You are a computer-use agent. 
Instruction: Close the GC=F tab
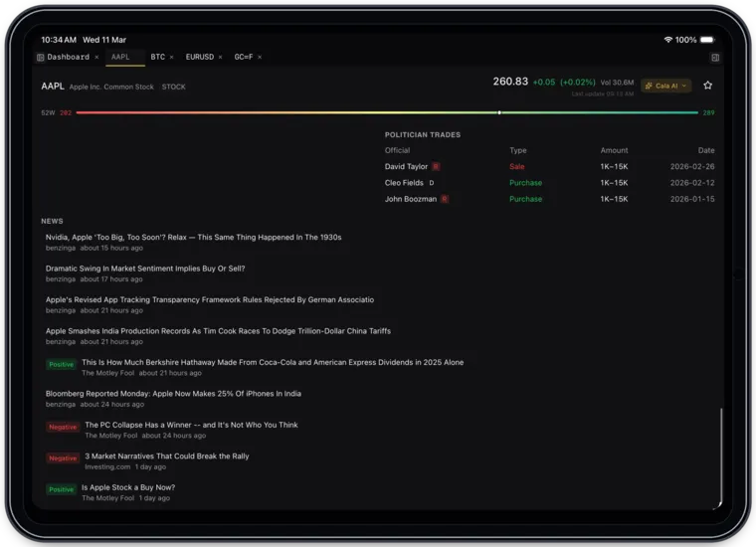point(260,58)
